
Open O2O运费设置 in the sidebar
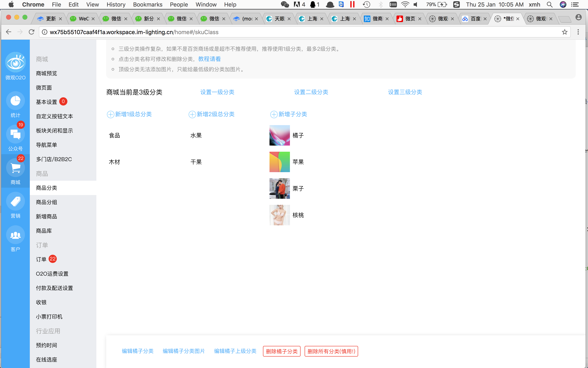tap(52, 274)
